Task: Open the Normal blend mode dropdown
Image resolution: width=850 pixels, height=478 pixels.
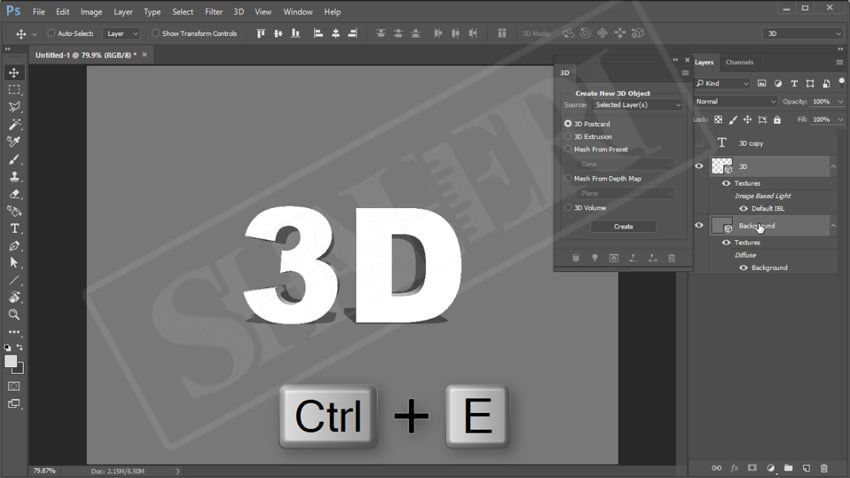Action: (735, 102)
